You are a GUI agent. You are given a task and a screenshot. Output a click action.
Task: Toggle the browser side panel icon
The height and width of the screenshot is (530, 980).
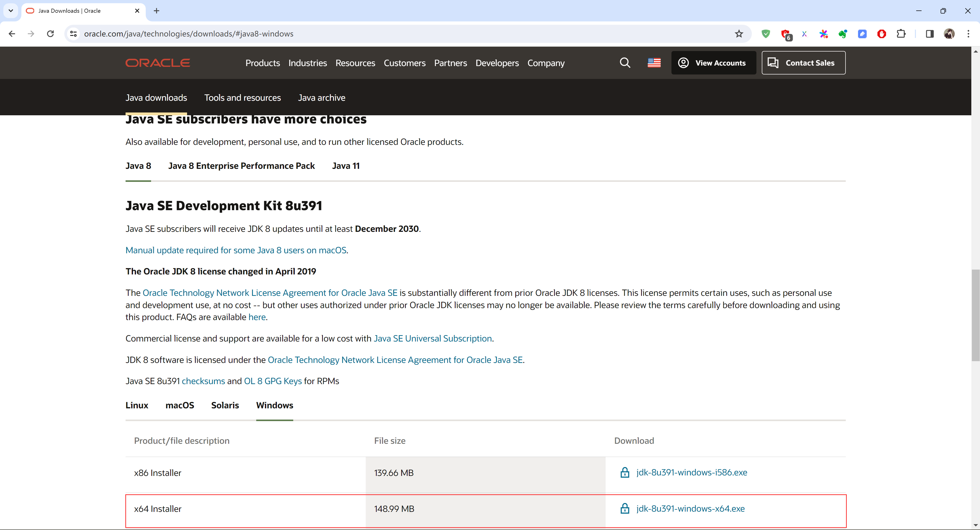pos(930,34)
